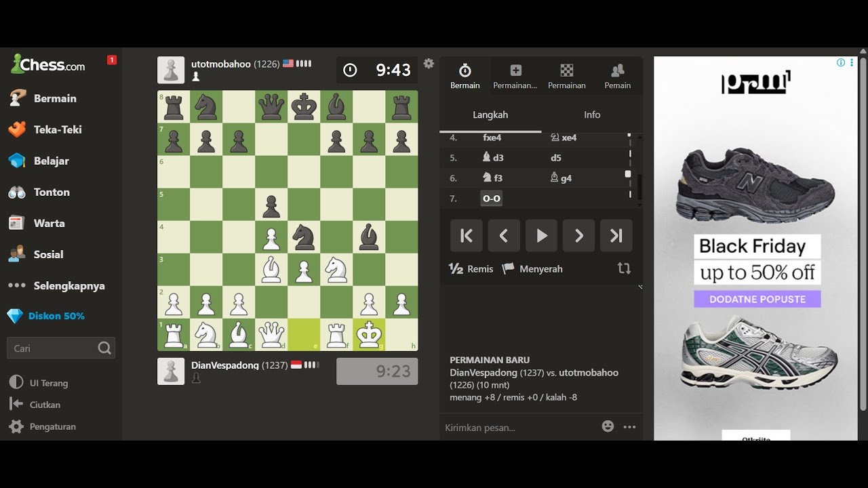Click DODATNE POPUSTE ad button
This screenshot has width=868, height=488.
(757, 299)
